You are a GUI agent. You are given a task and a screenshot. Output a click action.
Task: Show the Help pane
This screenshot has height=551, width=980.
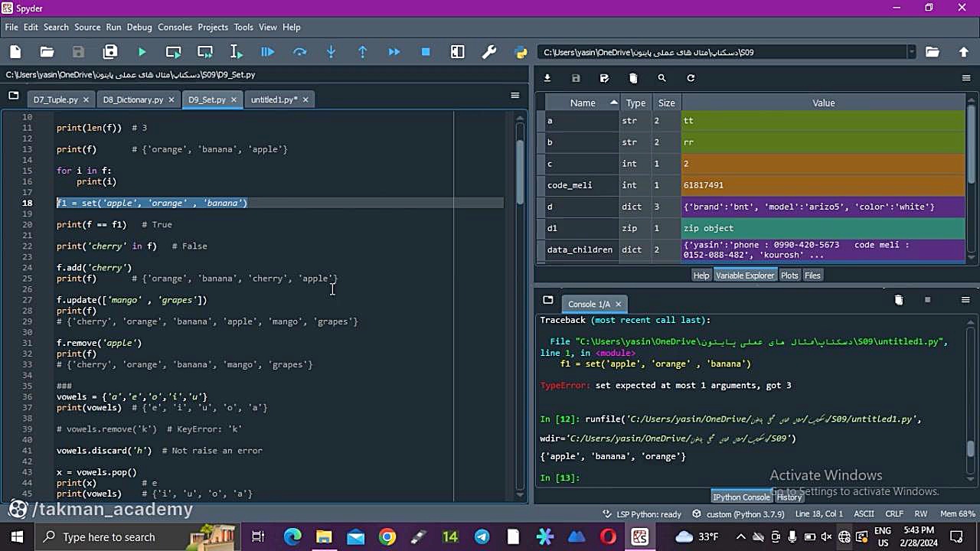coord(701,275)
